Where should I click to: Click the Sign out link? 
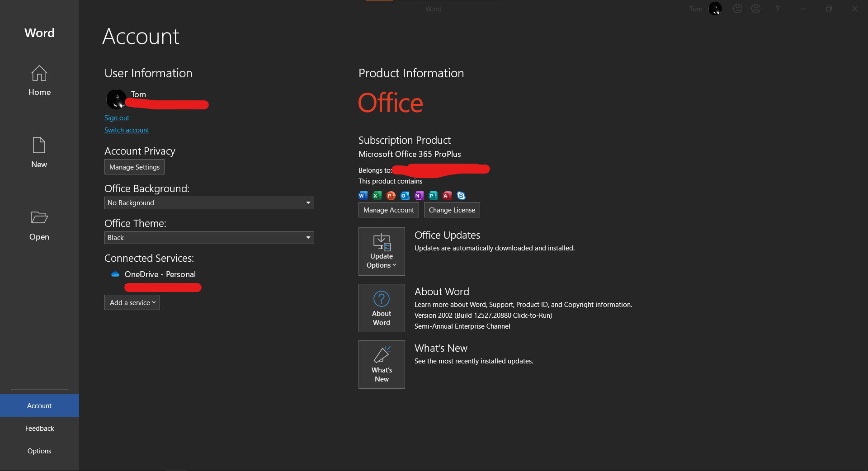pyautogui.click(x=117, y=118)
